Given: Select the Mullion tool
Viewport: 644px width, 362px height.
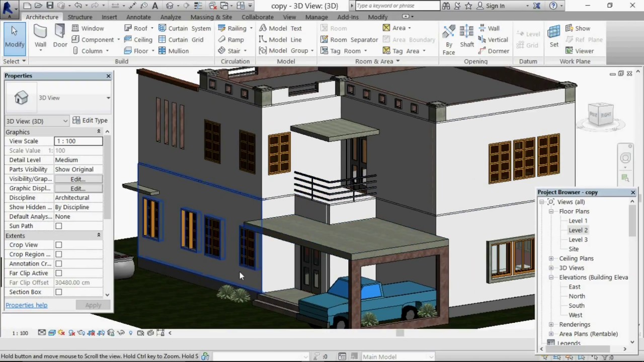Looking at the screenshot, I should tap(174, 51).
